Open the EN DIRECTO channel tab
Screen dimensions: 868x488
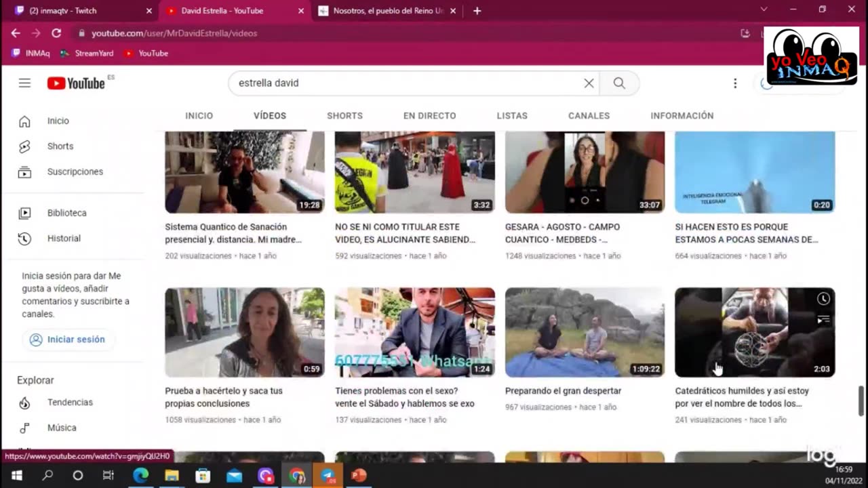(x=429, y=116)
